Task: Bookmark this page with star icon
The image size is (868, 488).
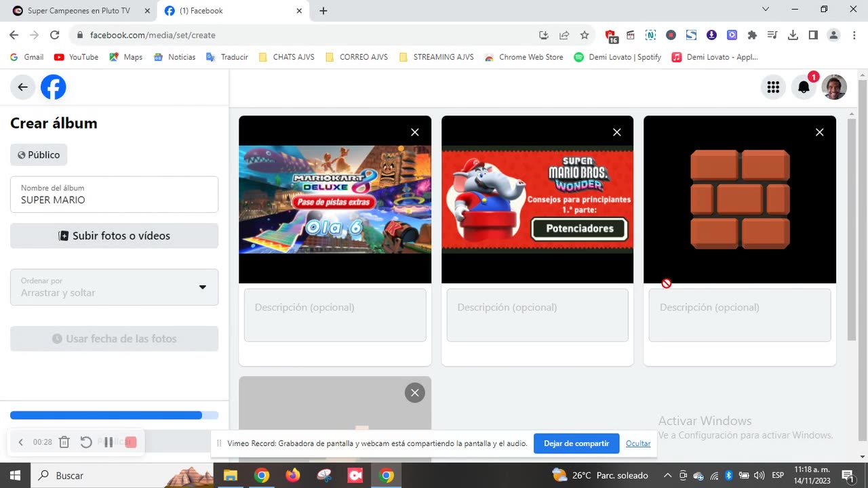Action: pyautogui.click(x=585, y=35)
